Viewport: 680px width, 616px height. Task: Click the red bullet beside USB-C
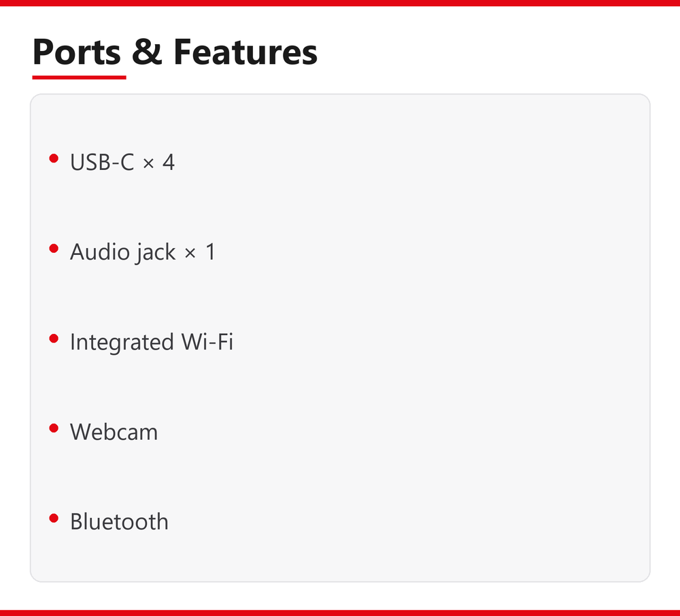(54, 158)
